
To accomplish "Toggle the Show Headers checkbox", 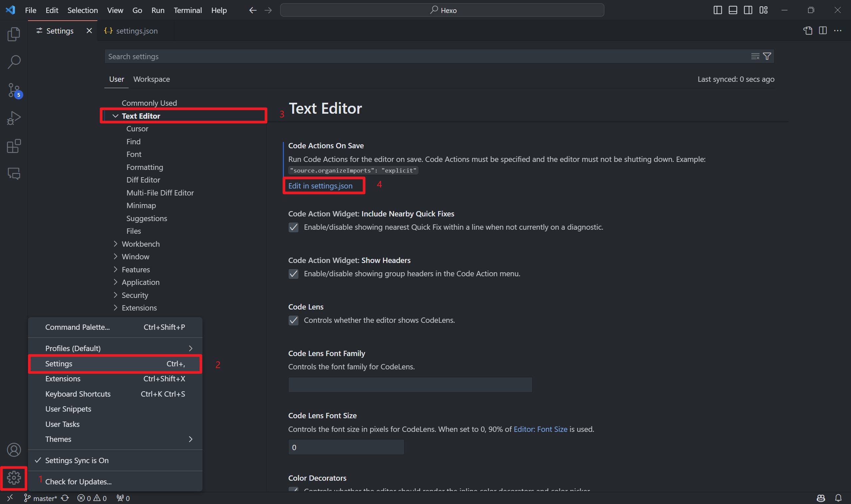I will click(294, 274).
